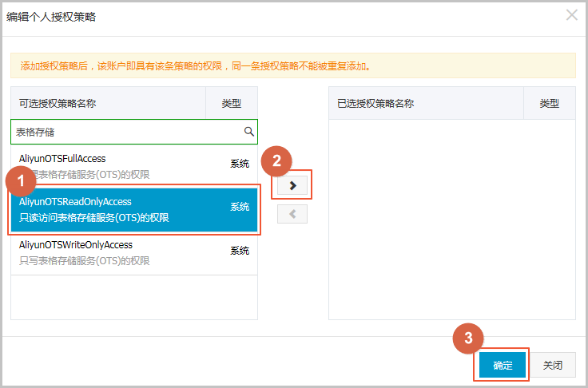This screenshot has width=588, height=388.
Task: Select the AliyunOTSFullAccess policy
Action: click(134, 166)
